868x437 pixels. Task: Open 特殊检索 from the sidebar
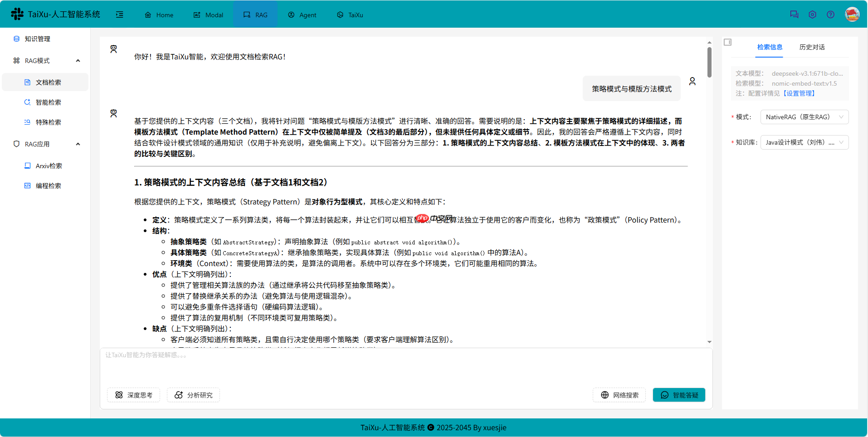coord(27,122)
